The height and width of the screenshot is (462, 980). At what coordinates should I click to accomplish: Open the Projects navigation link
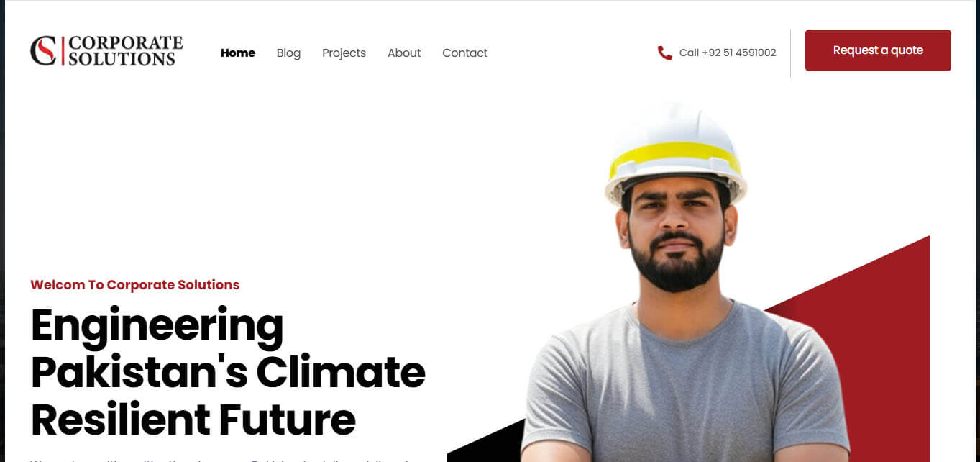[344, 53]
